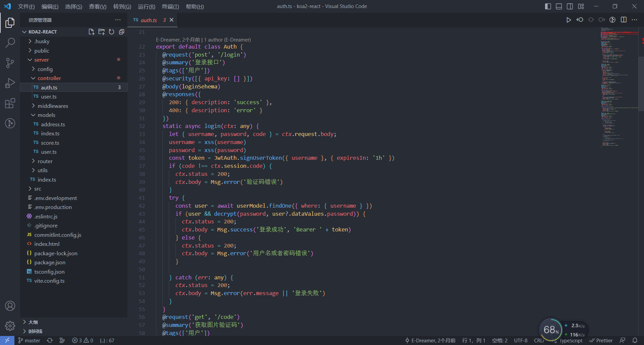Expand the middlewares folder
Image resolution: width=644 pixels, height=345 pixels.
(53, 106)
